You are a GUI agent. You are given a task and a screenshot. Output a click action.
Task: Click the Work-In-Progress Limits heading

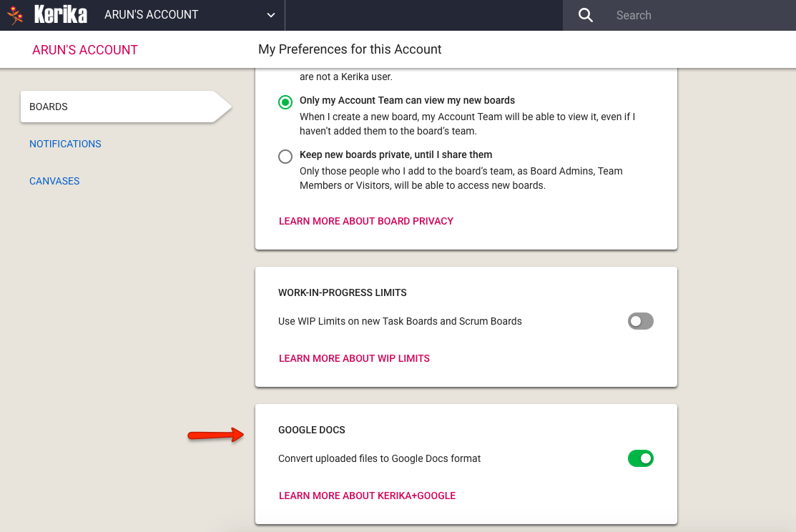pos(342,292)
